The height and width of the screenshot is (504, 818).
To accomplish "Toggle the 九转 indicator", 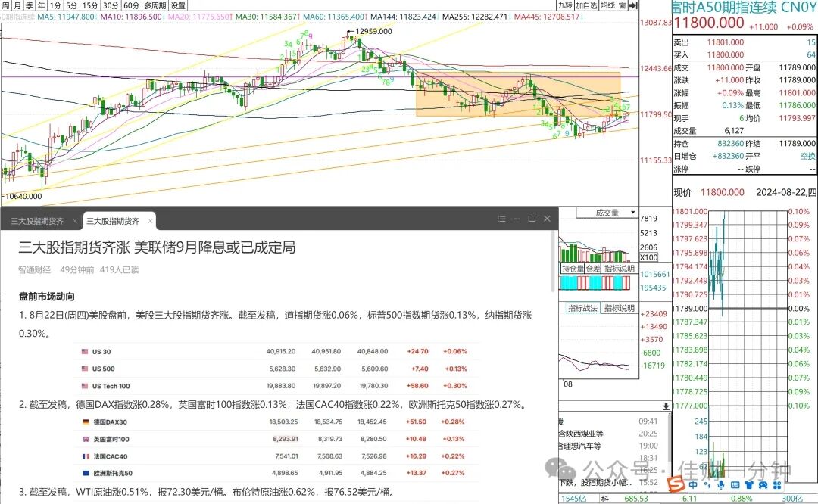I will [565, 5].
